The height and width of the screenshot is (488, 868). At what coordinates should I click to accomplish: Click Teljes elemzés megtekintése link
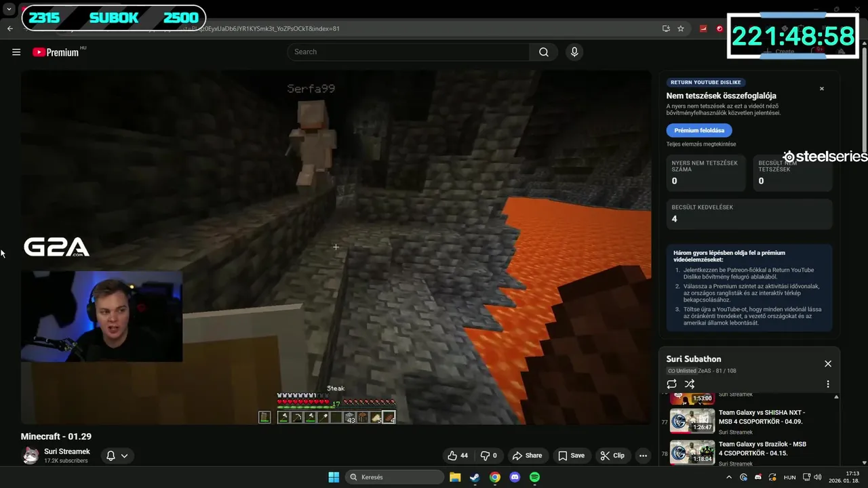(x=701, y=144)
